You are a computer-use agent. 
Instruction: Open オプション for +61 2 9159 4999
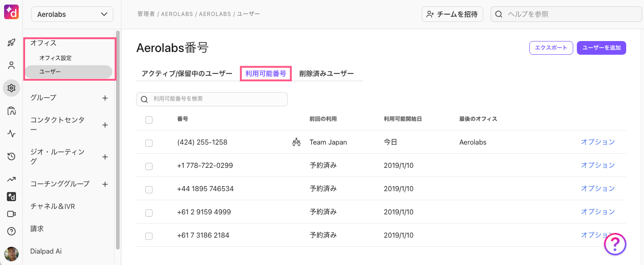tap(598, 212)
